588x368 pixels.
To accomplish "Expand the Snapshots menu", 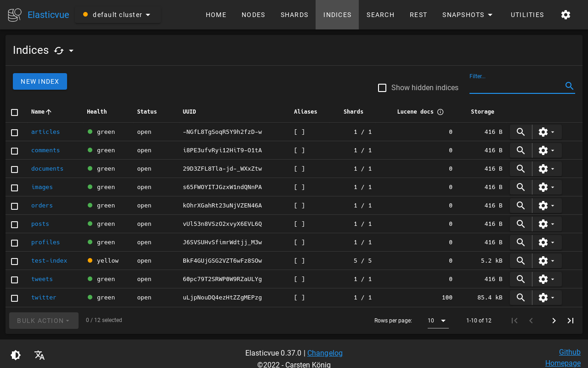I will 468,15.
